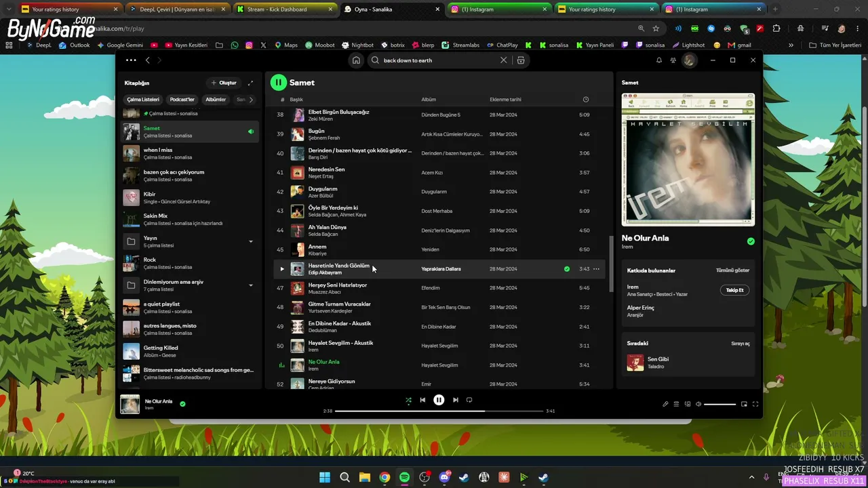Open File Explorer from the taskbar
The height and width of the screenshot is (488, 868).
tap(364, 477)
